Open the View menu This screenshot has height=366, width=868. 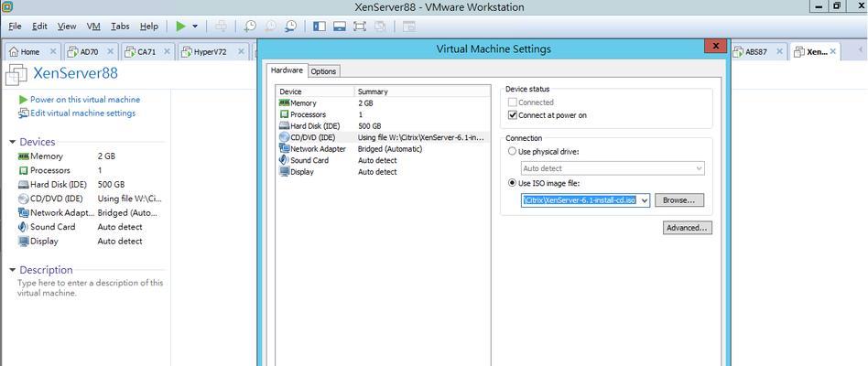click(x=67, y=26)
